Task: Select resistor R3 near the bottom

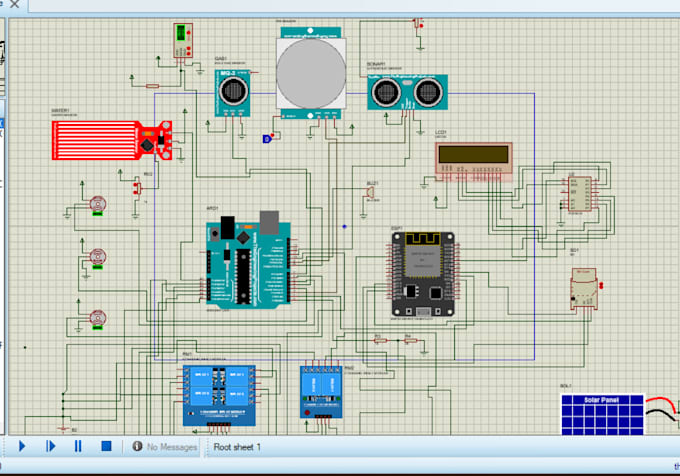Action: click(380, 341)
